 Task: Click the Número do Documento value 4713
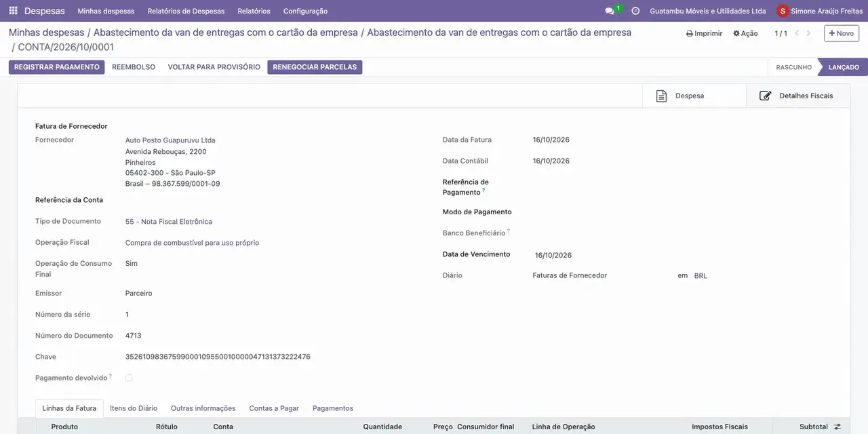point(133,336)
